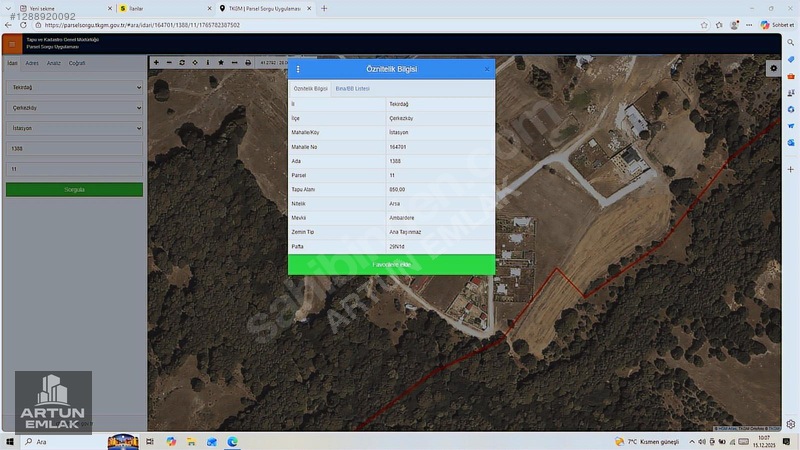Open browser settings and more menu
800x450 pixels.
click(x=749, y=25)
